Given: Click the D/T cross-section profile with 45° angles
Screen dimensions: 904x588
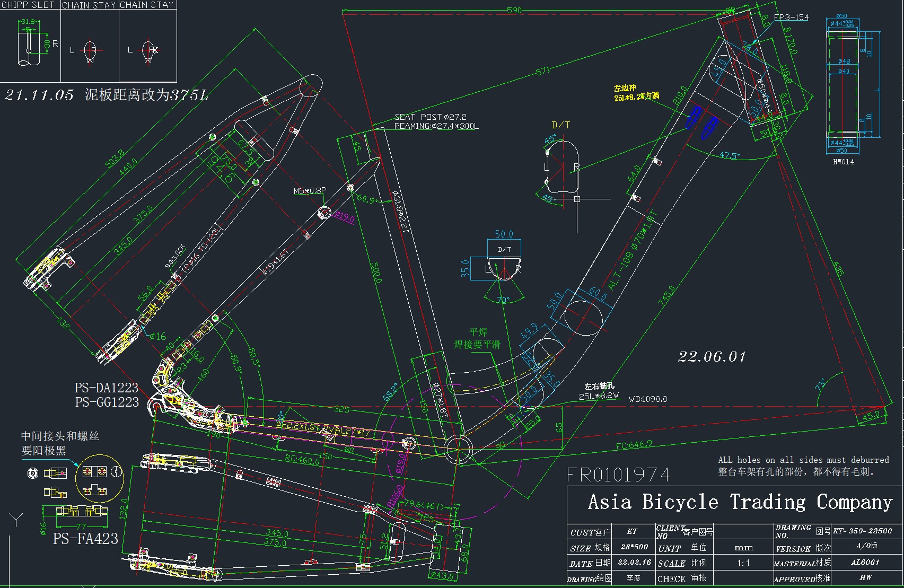Looking at the screenshot, I should [x=562, y=168].
